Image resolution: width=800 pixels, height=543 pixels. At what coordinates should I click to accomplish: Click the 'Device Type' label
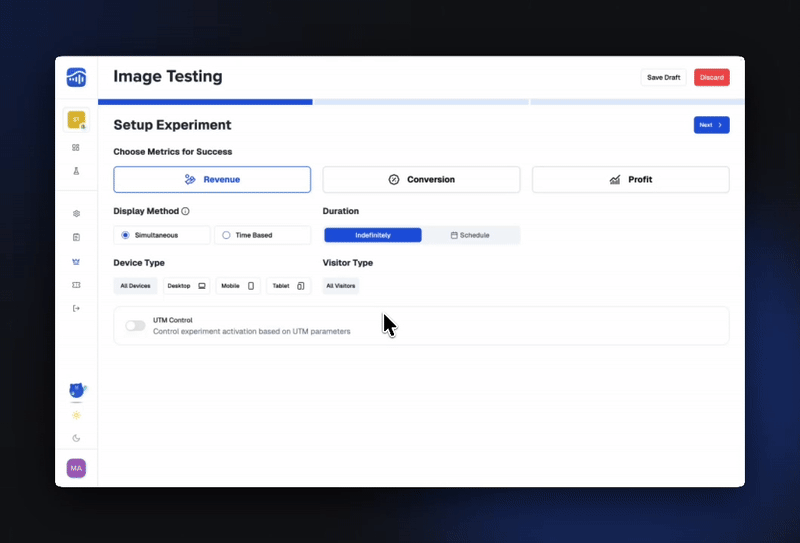[x=139, y=263]
